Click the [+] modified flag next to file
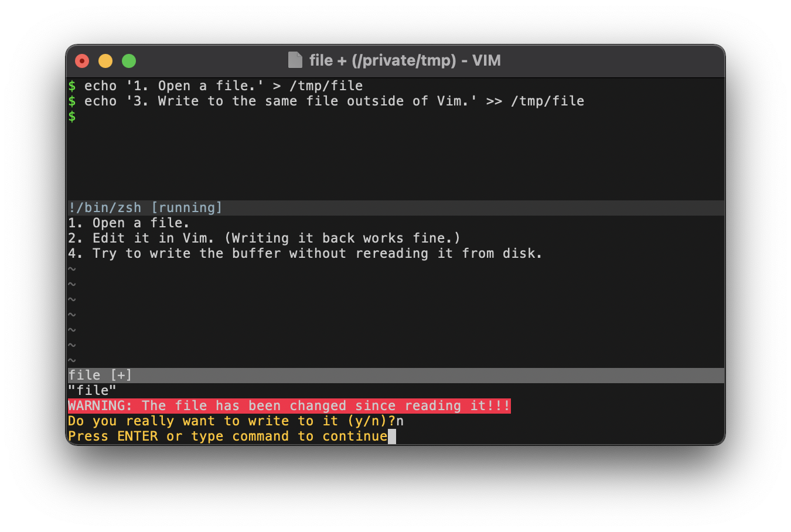Image resolution: width=791 pixels, height=532 pixels. click(x=122, y=374)
